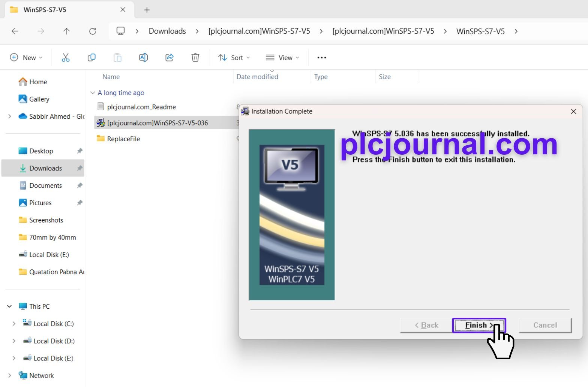Screen dimensions: 588x387
Task: Go up one folder level
Action: tap(66, 31)
